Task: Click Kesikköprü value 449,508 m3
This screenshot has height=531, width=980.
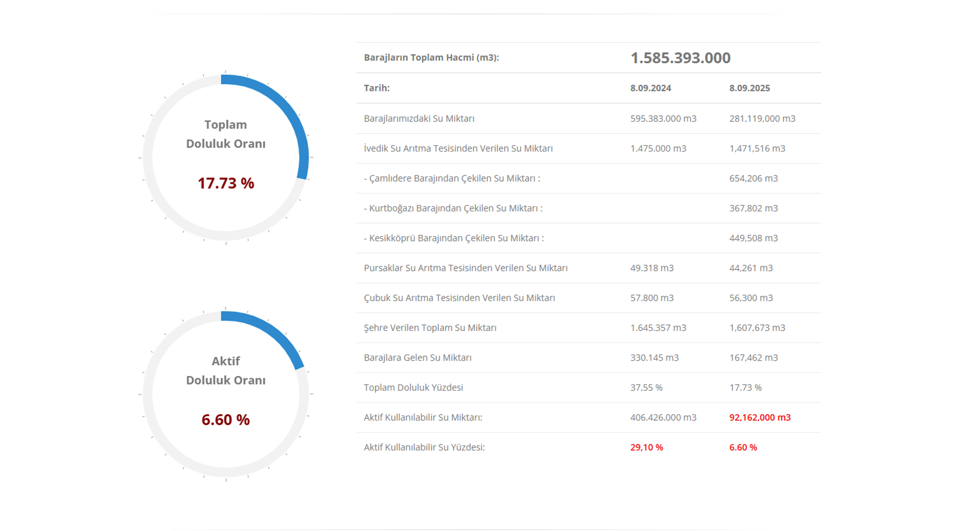Action: tap(753, 238)
